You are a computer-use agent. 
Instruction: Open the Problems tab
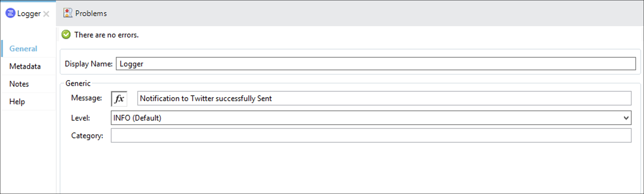[85, 13]
